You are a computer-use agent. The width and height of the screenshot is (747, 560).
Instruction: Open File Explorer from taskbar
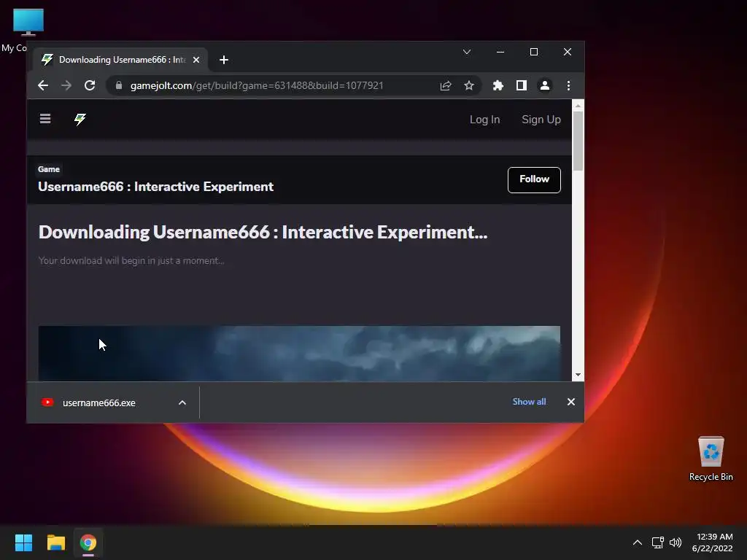[55, 542]
